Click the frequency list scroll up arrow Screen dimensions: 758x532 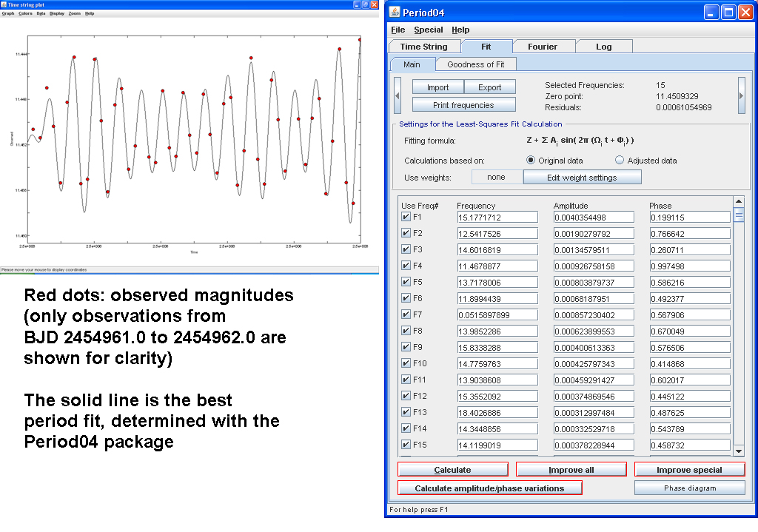tap(738, 201)
